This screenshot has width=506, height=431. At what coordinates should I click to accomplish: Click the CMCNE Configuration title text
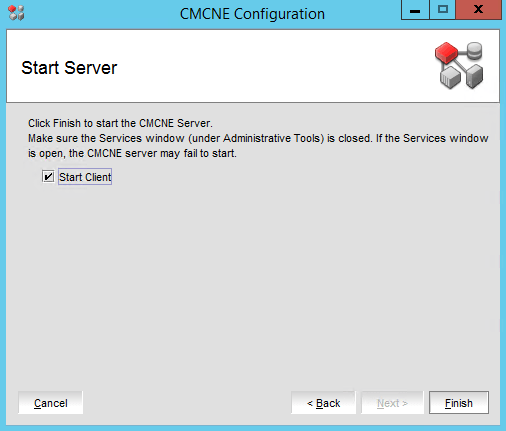click(x=252, y=14)
